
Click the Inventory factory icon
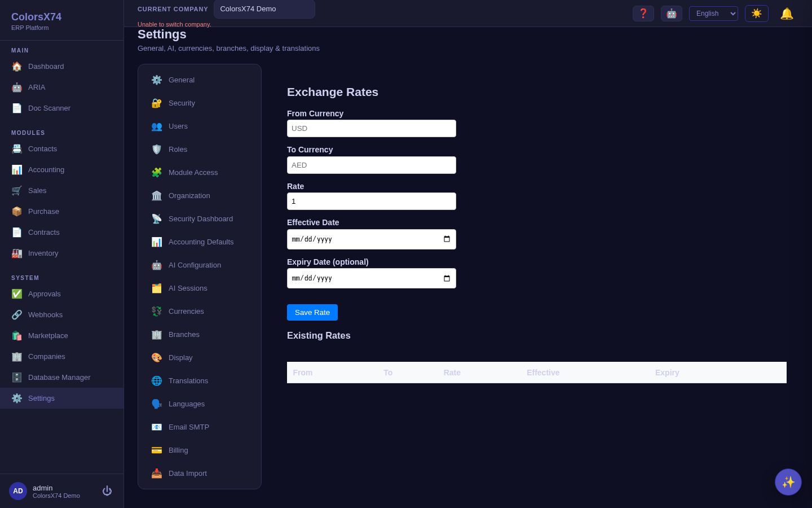click(x=17, y=253)
